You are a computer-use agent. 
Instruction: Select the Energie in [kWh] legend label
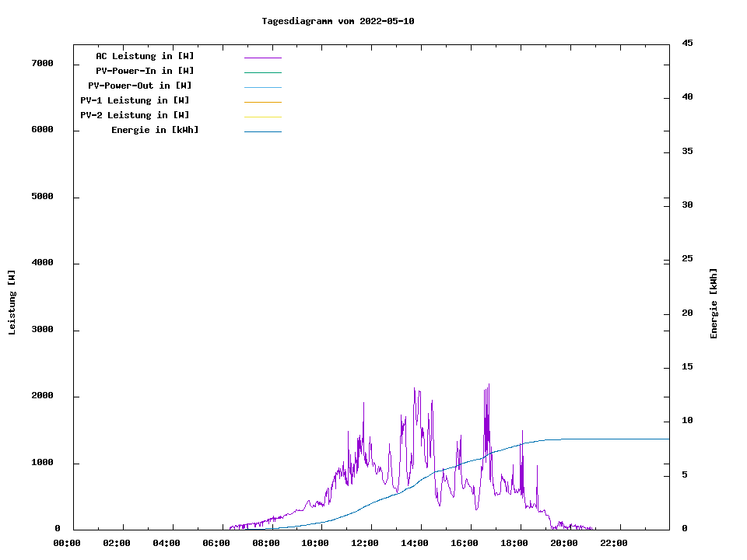(155, 130)
